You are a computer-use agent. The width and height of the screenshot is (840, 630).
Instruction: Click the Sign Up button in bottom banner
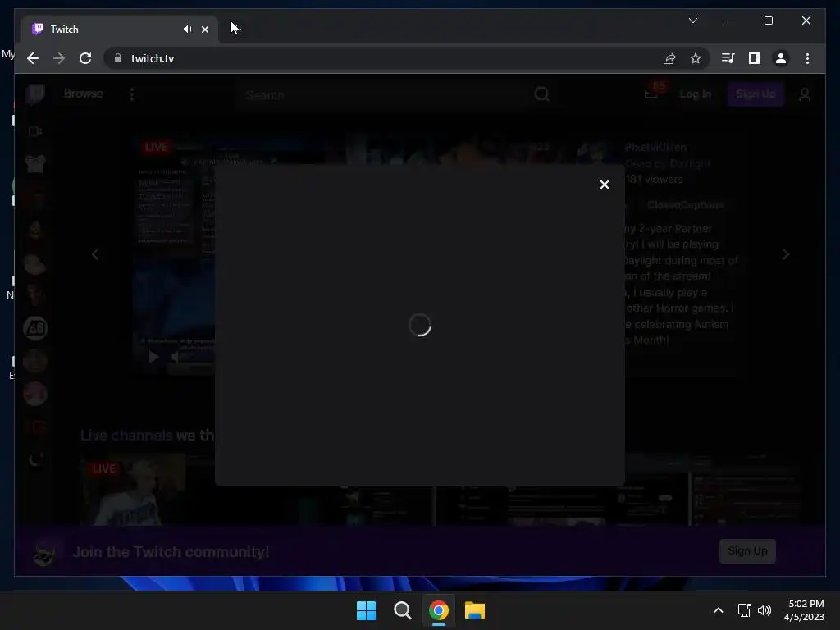(747, 551)
